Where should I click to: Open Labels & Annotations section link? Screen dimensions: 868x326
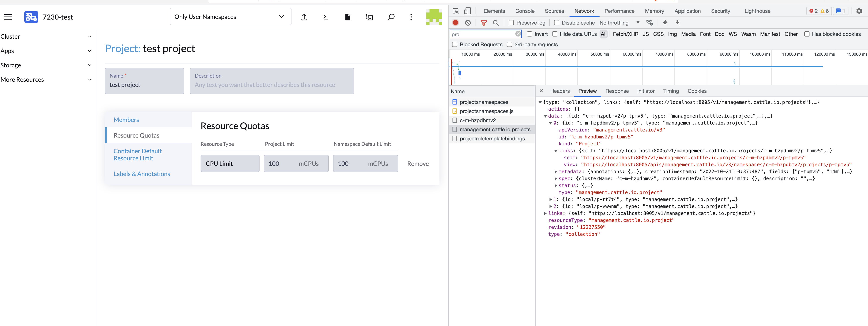[142, 174]
